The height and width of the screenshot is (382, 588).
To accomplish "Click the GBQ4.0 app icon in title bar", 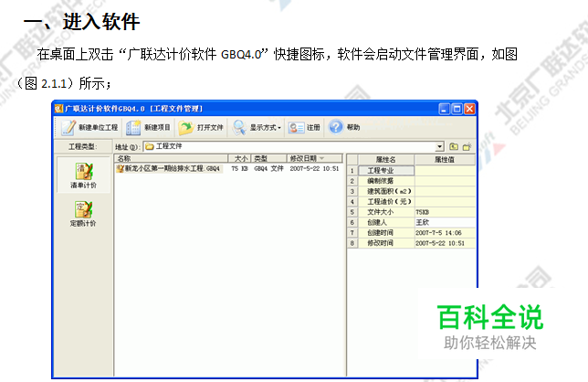I will pos(58,109).
